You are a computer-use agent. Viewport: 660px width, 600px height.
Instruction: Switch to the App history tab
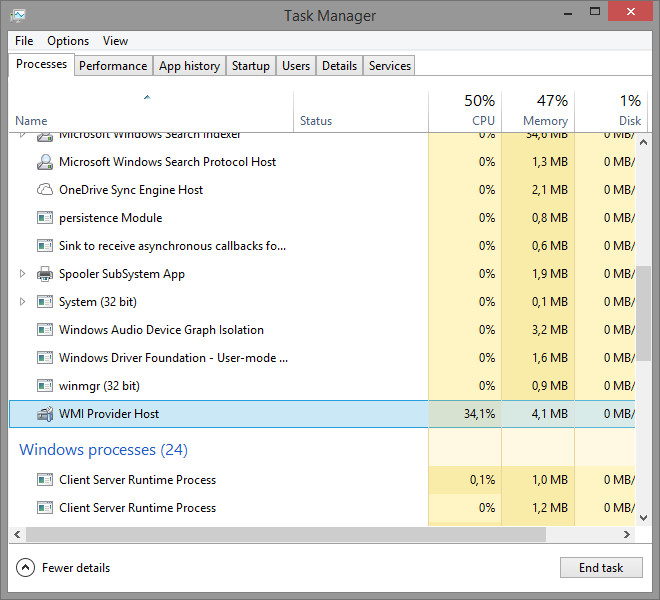pyautogui.click(x=189, y=66)
